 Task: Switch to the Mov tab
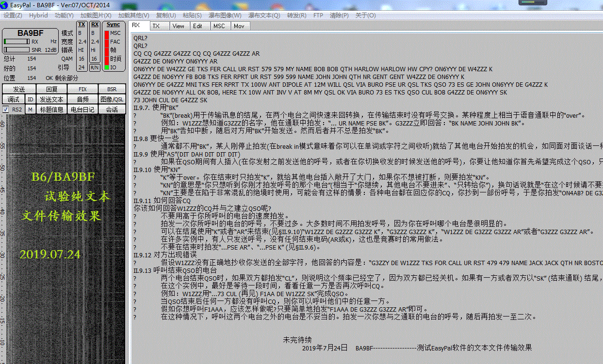[239, 26]
